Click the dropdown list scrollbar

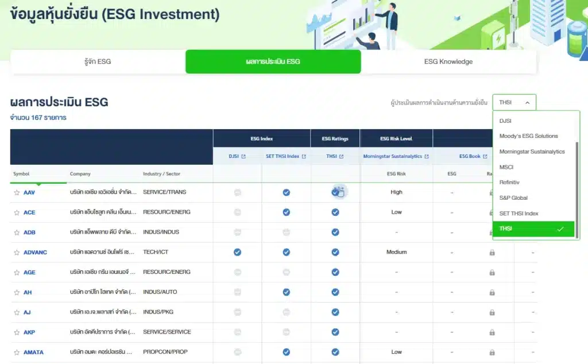pyautogui.click(x=577, y=189)
